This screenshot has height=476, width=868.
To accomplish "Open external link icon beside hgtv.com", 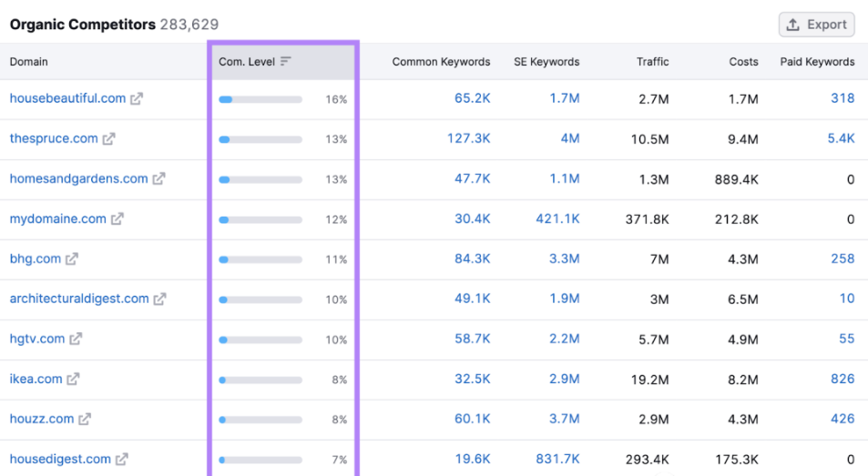I will tap(76, 339).
